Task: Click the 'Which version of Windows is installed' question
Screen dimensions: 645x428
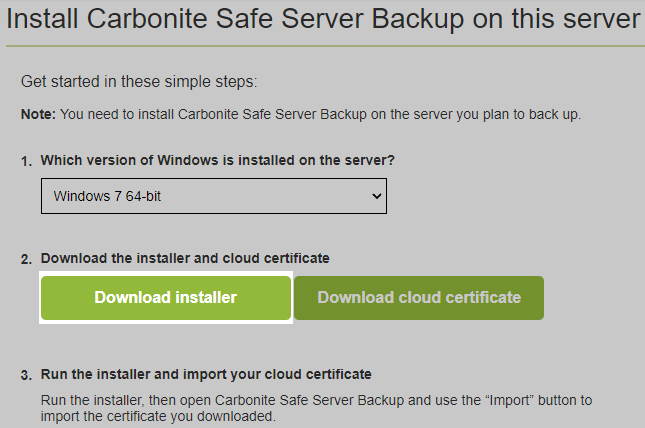Action: (217, 160)
